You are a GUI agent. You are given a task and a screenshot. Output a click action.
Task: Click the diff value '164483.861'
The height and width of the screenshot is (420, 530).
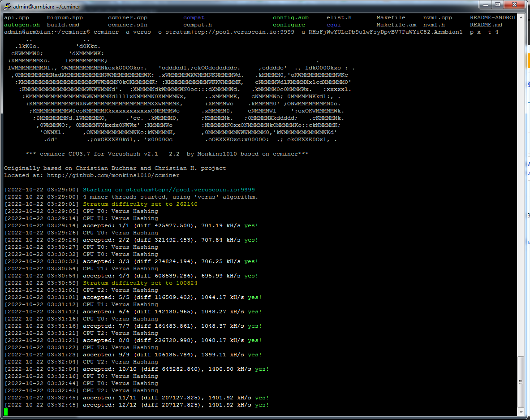(172, 326)
